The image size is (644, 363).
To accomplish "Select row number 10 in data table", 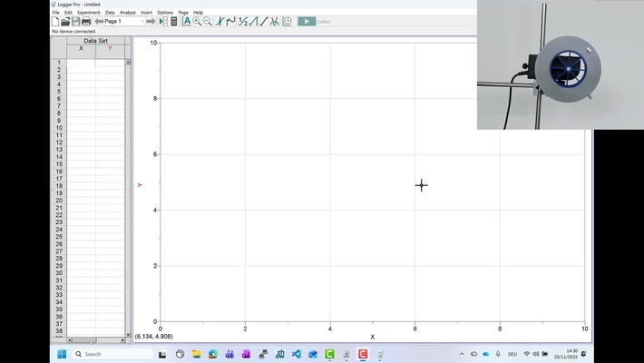I will point(59,128).
